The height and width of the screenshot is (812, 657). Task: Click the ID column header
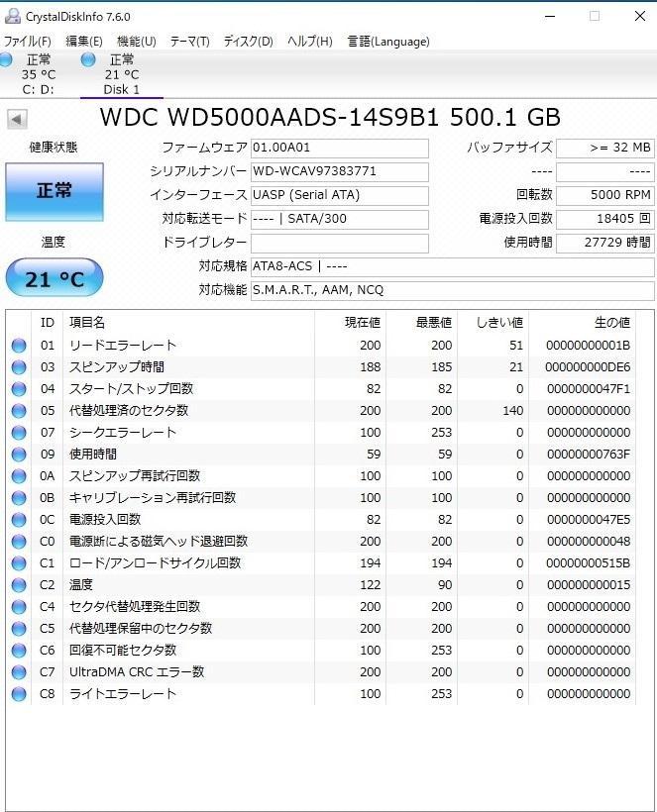[48, 323]
